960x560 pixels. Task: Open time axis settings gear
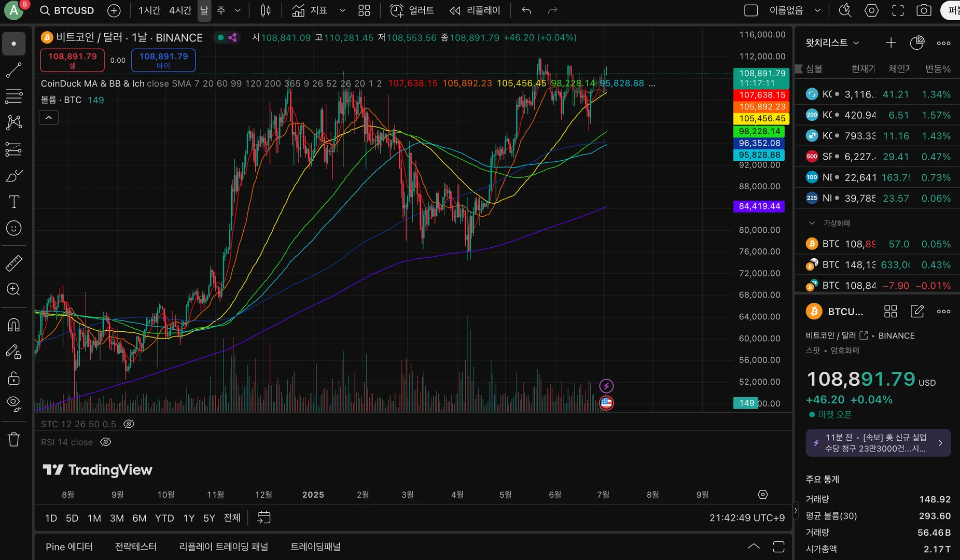(x=762, y=494)
